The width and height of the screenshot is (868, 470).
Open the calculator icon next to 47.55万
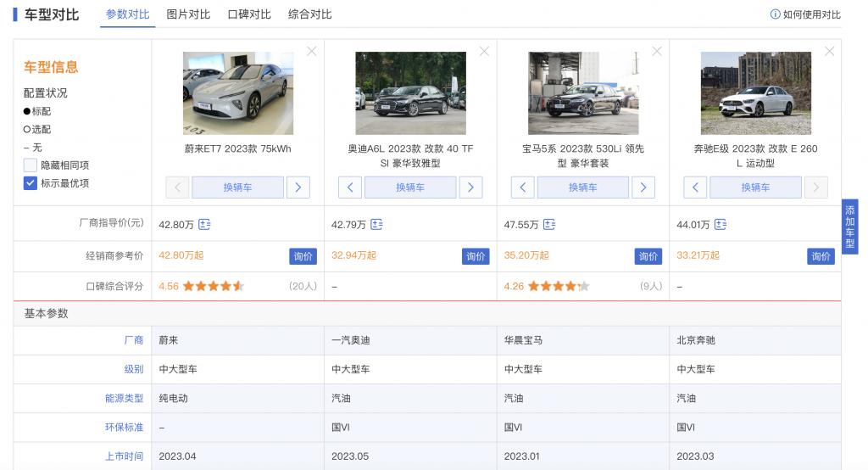point(549,225)
